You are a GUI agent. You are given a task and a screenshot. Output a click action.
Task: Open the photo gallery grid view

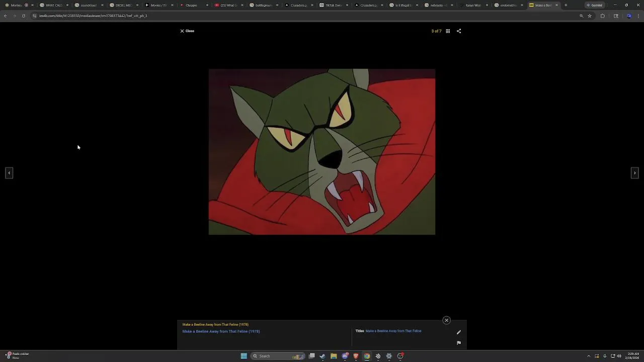click(x=448, y=31)
